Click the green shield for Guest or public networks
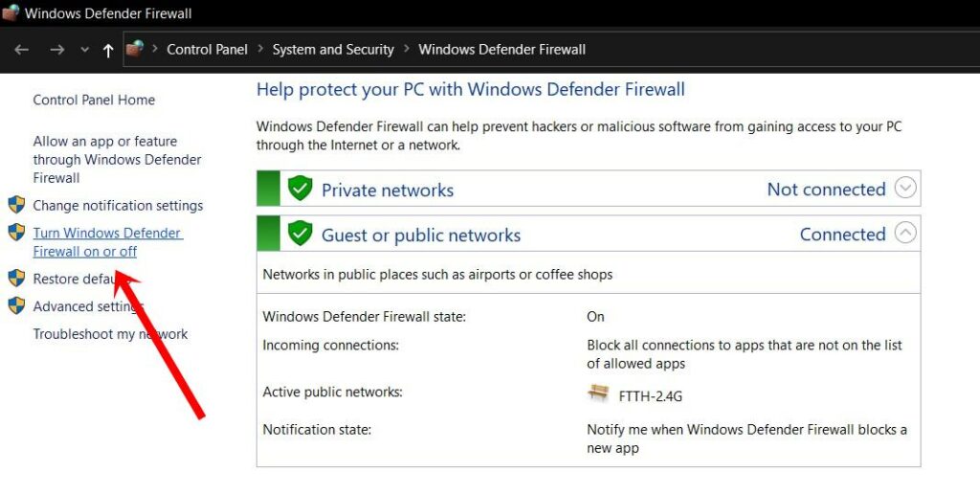The image size is (980, 494). click(x=301, y=234)
